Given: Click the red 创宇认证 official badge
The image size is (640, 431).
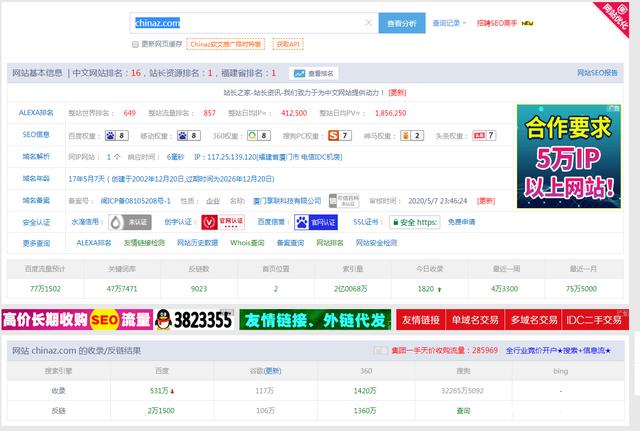Looking at the screenshot, I should pyautogui.click(x=223, y=222).
